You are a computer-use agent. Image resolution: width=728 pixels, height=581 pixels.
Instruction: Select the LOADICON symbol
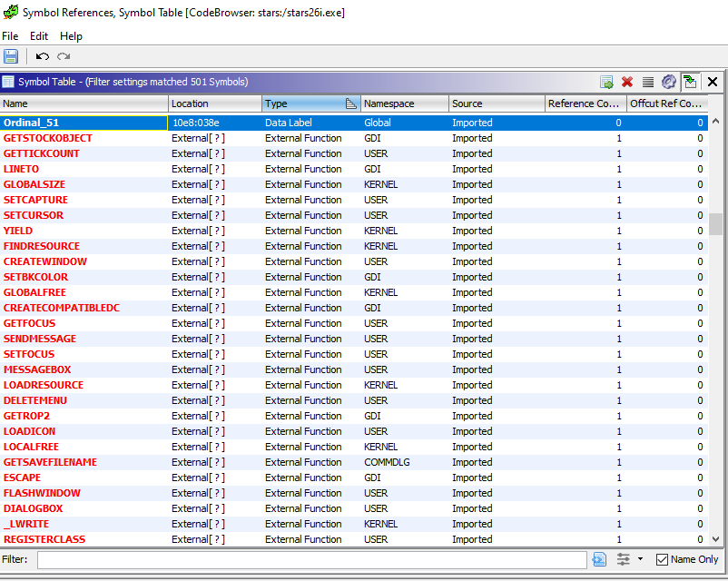click(x=29, y=431)
